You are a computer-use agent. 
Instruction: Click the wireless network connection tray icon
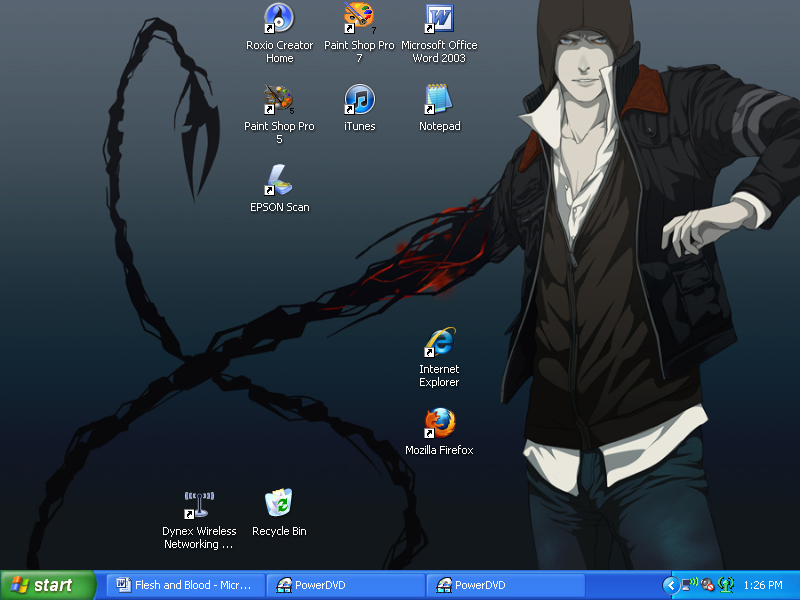[x=689, y=584]
